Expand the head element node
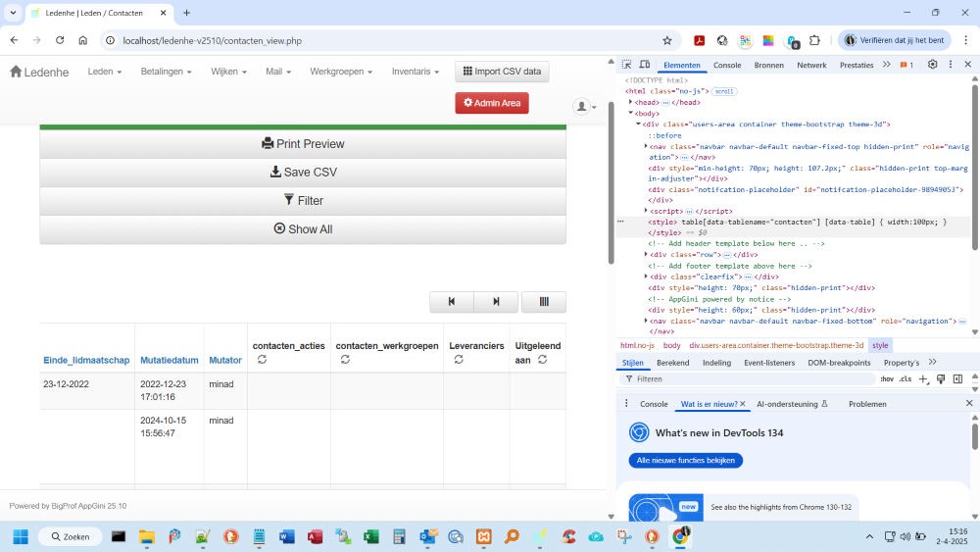 tap(630, 102)
